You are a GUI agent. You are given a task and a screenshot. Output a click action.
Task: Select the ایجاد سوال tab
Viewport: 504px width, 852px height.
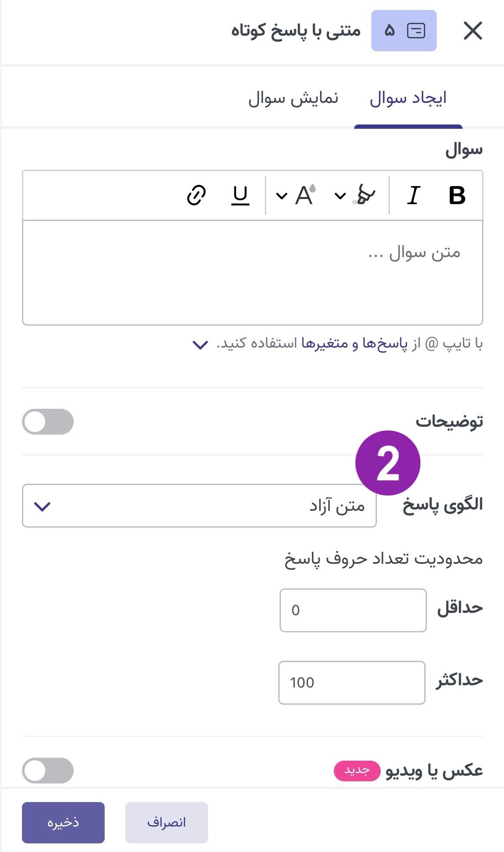coord(408,98)
